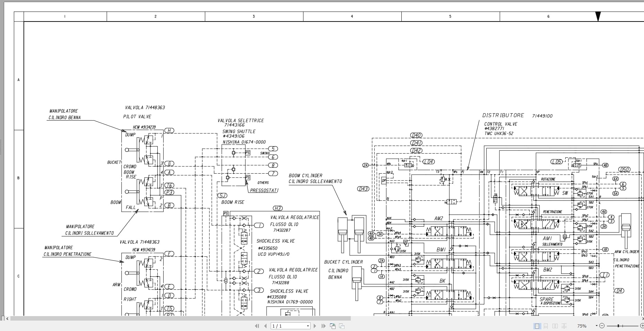This screenshot has width=644, height=331.
Task: Switch to dual continuous page layout icon
Action: click(564, 326)
